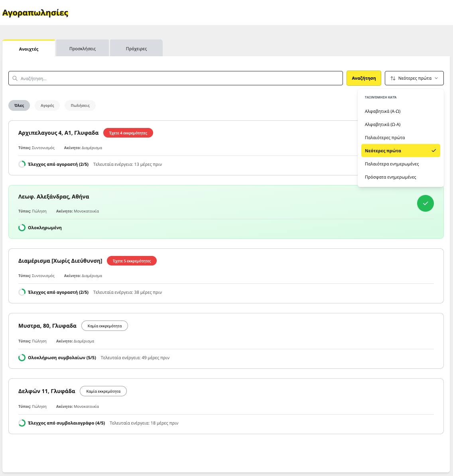Click the checkmark beside the selected Νεότερες πρώτα option

(433, 151)
